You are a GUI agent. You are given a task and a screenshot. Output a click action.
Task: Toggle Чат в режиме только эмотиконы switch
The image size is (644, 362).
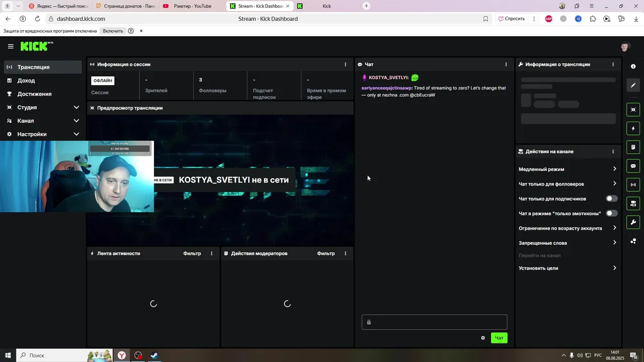(612, 213)
